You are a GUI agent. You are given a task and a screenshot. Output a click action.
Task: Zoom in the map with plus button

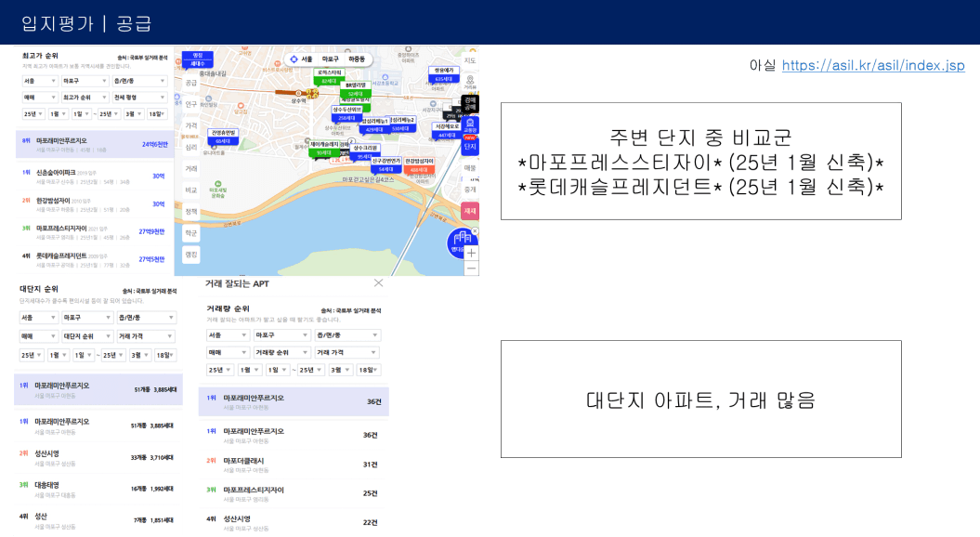point(471,254)
